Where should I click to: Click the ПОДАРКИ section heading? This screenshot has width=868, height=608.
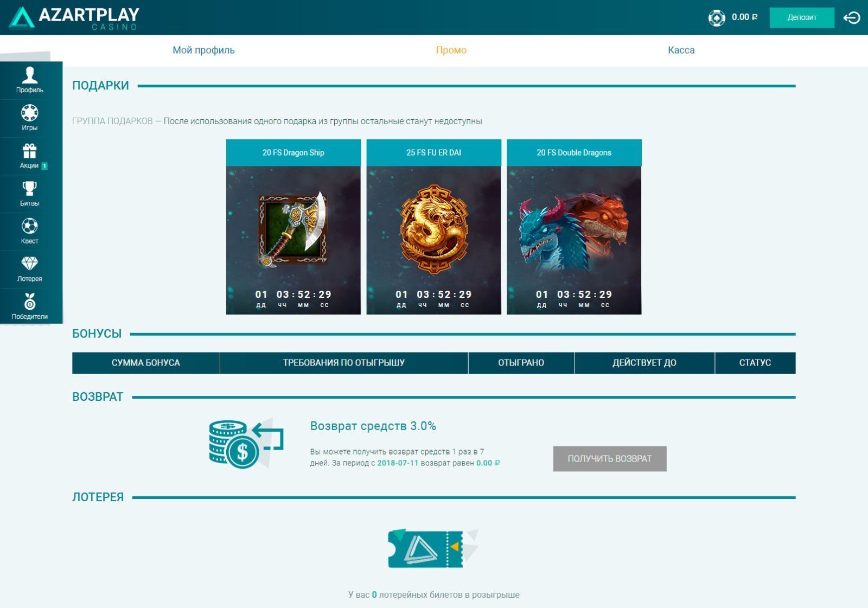click(x=100, y=86)
